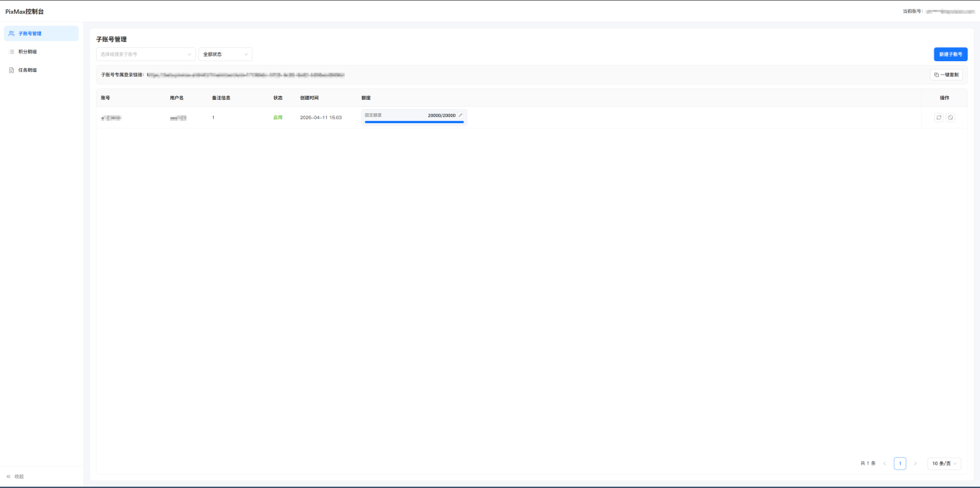Click the 账号 column header

pos(105,98)
